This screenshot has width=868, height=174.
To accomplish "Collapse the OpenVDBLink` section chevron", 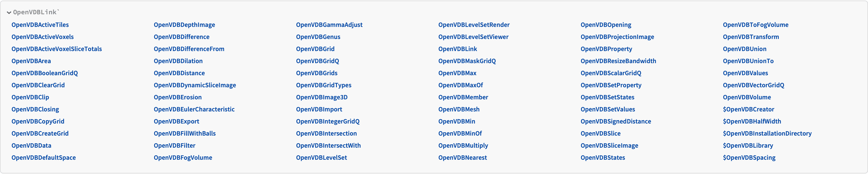I will point(9,13).
